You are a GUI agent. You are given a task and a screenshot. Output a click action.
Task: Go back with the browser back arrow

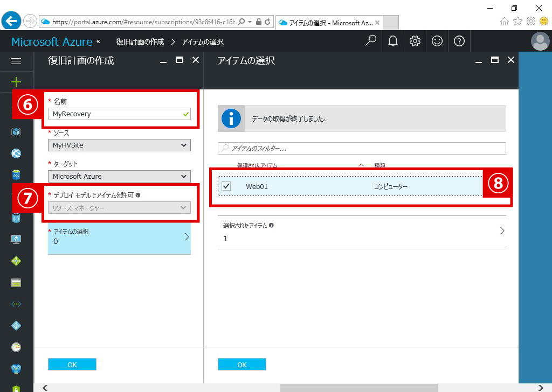(x=11, y=21)
